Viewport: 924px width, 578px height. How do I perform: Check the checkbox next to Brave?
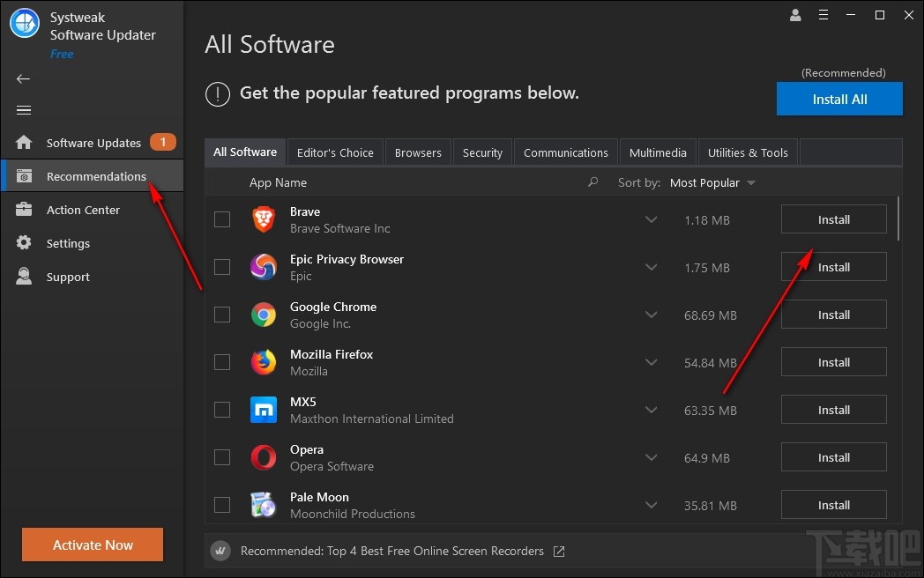coord(222,219)
